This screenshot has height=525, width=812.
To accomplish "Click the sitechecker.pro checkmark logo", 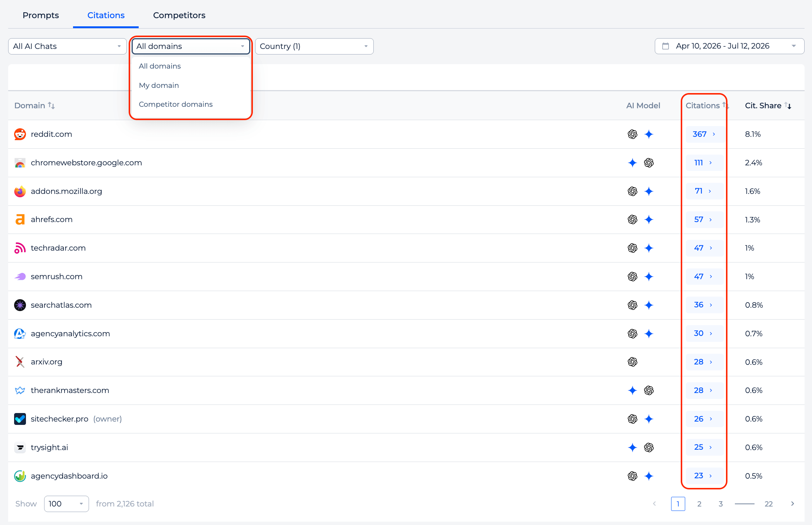I will point(20,419).
